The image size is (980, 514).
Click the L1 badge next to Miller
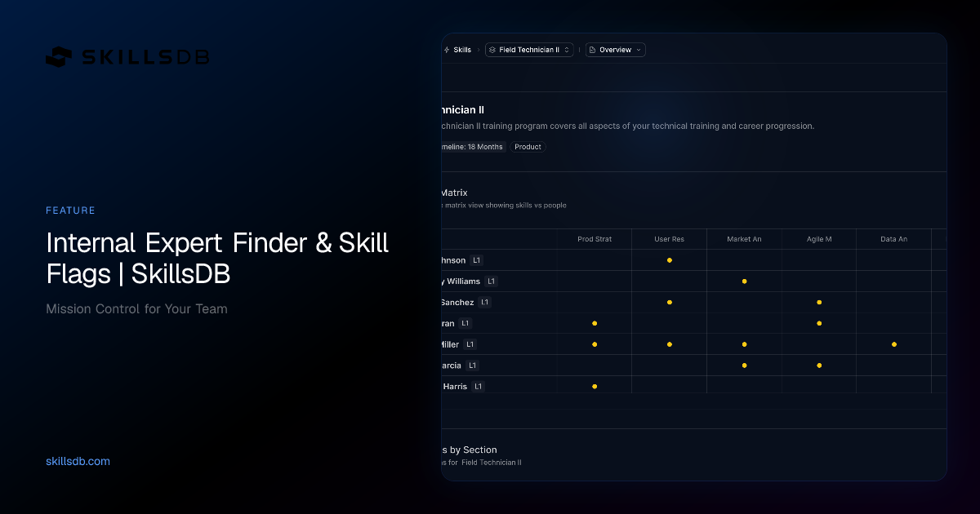470,344
